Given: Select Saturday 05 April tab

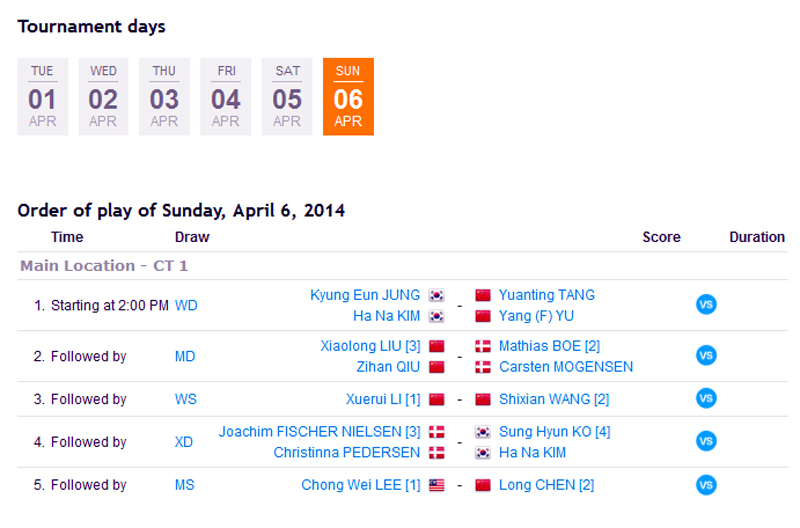Looking at the screenshot, I should (287, 96).
